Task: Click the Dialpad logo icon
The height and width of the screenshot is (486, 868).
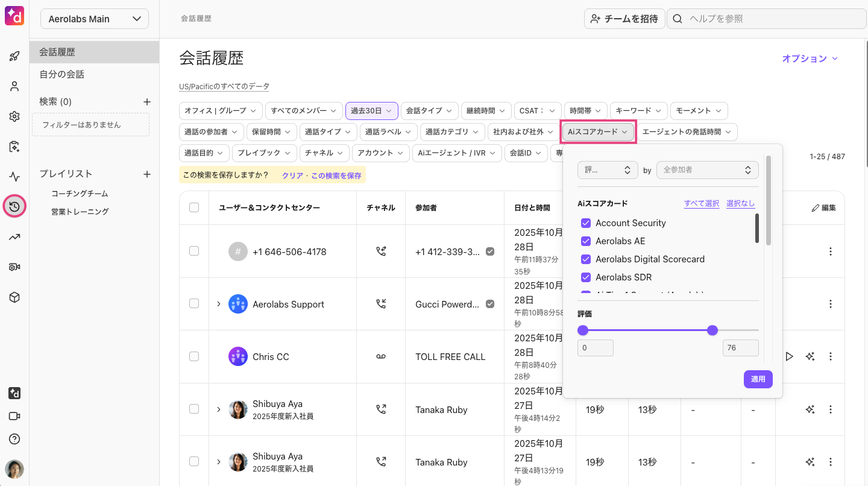Action: pos(14,15)
